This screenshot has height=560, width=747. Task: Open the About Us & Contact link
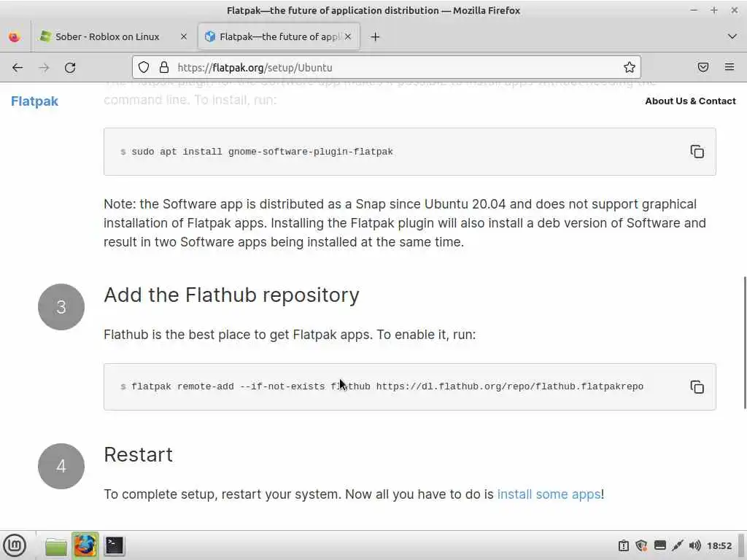tap(690, 101)
